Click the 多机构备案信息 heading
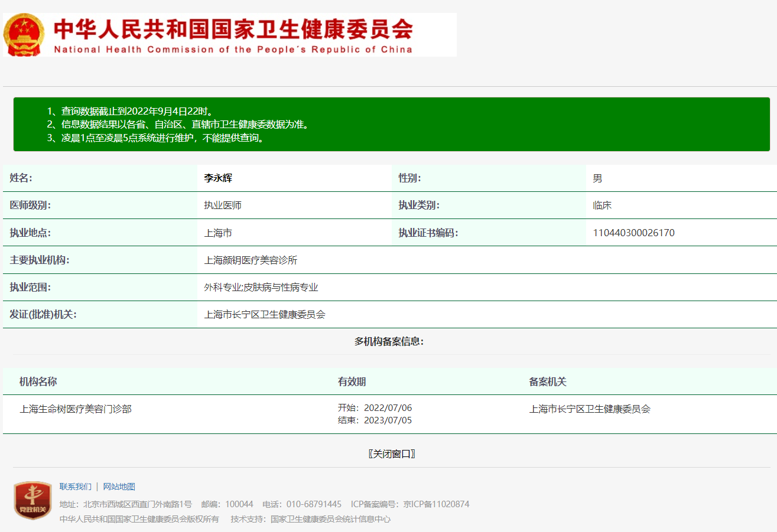Viewport: 777px width, 532px height. pyautogui.click(x=389, y=341)
